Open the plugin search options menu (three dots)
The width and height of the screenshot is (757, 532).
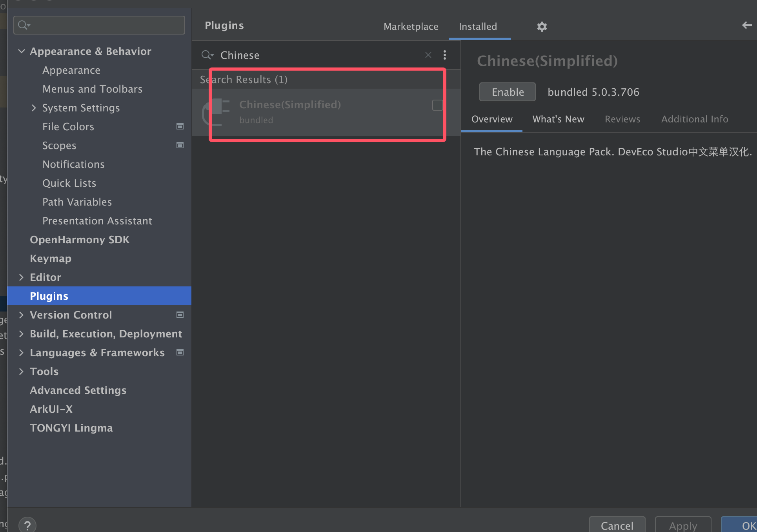coord(444,55)
